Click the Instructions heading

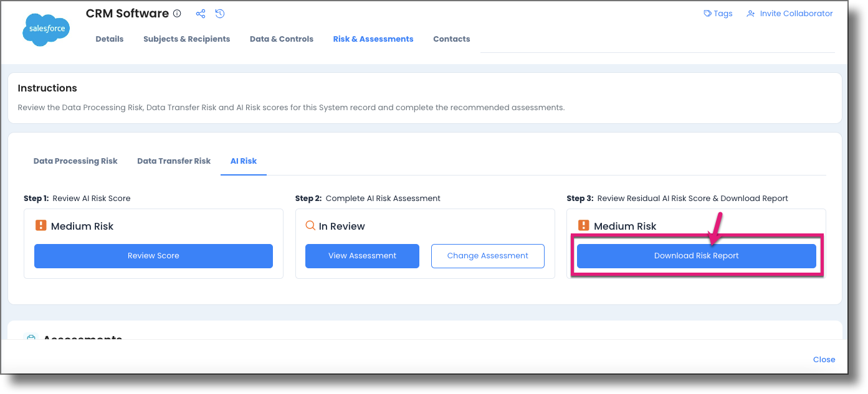47,88
